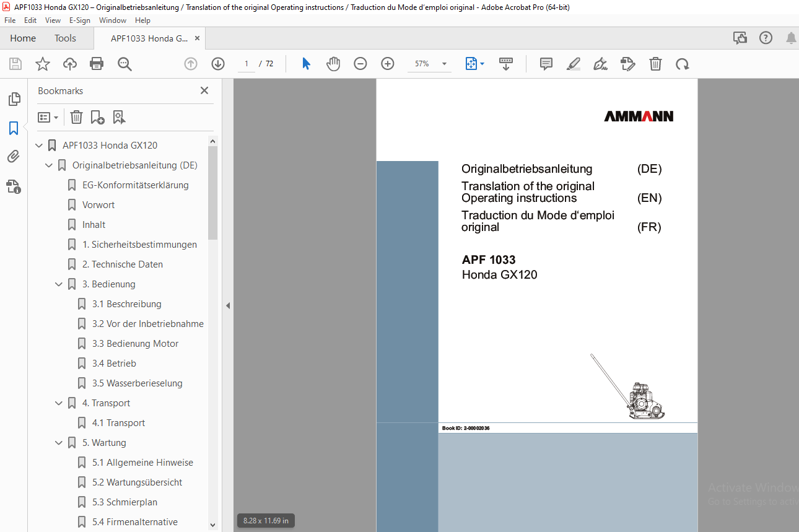Open the fit page options icon
The width and height of the screenshot is (799, 532).
coord(471,64)
